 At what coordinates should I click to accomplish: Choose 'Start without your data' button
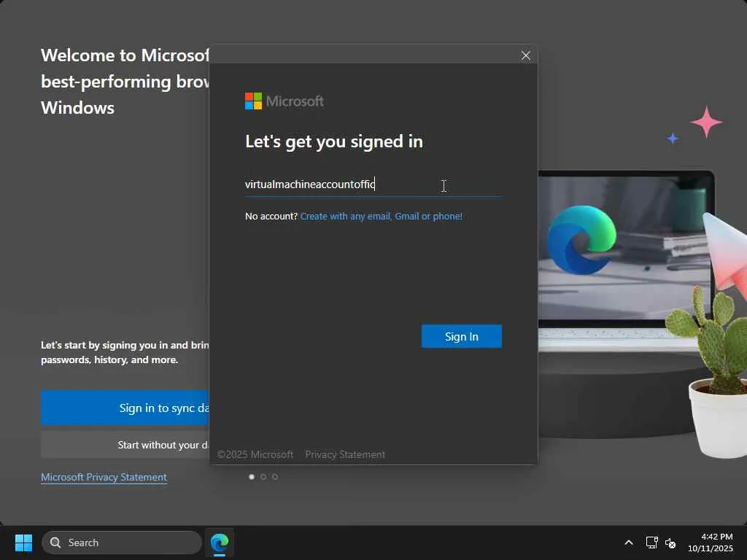(125, 445)
